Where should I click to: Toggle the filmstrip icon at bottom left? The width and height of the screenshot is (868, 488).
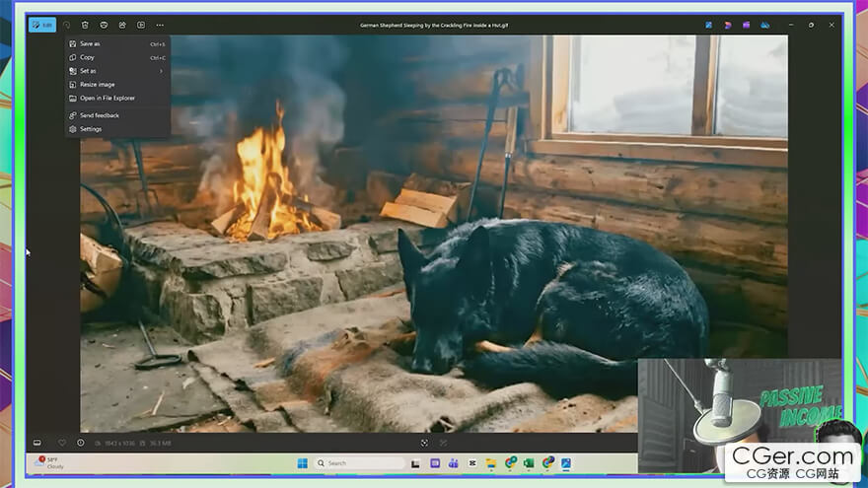pyautogui.click(x=37, y=443)
